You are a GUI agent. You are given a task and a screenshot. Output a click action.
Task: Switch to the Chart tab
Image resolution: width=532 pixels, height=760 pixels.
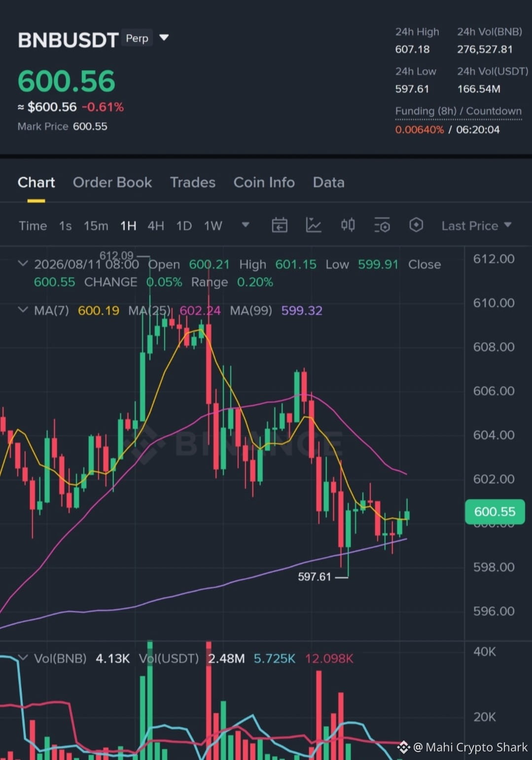(36, 182)
